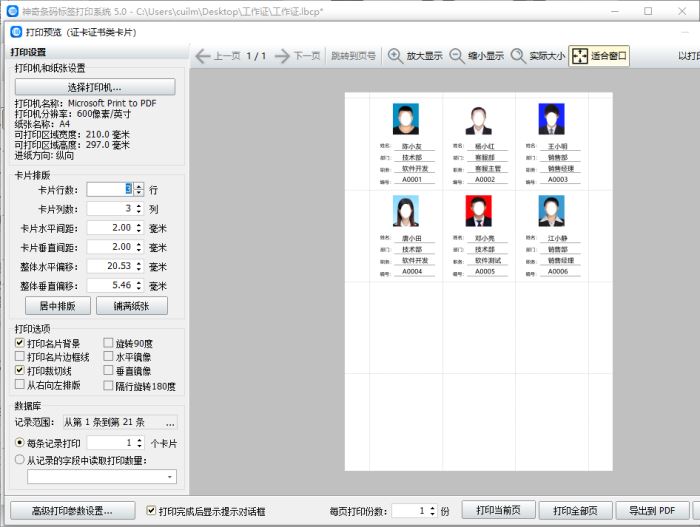The width and height of the screenshot is (700, 527).
Task: Go to next page arrow
Action: click(x=282, y=56)
